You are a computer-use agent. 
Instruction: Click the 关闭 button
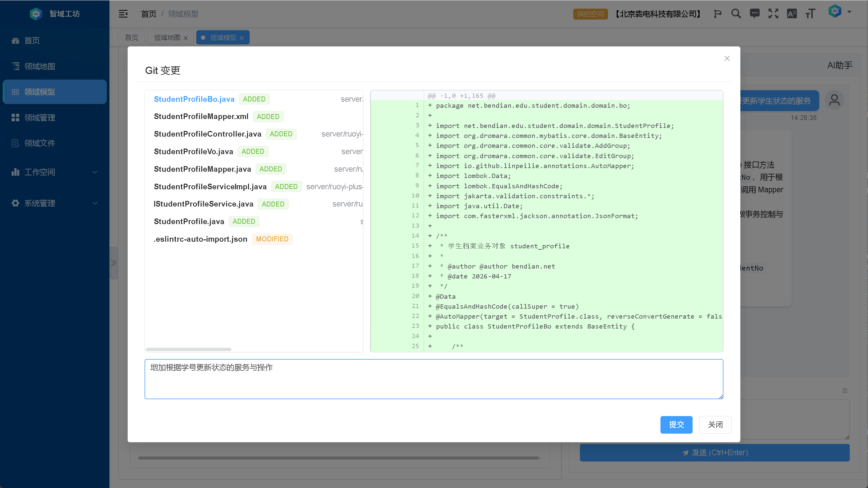click(x=715, y=425)
